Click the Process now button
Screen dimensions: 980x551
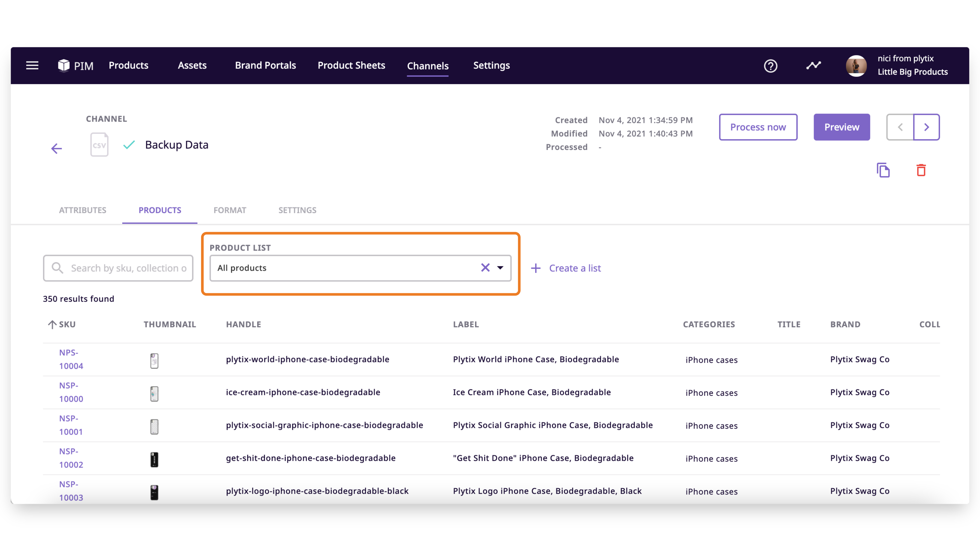pos(758,127)
